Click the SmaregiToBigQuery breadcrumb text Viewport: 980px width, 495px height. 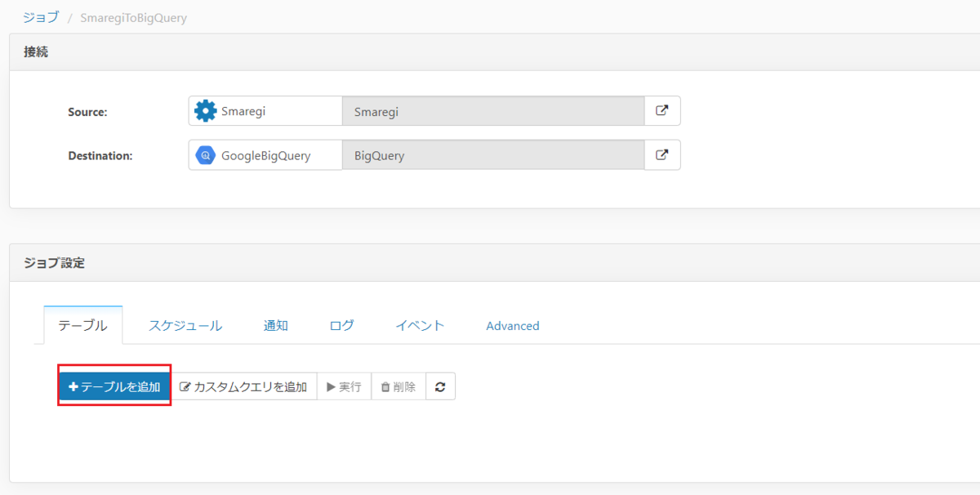[x=133, y=17]
